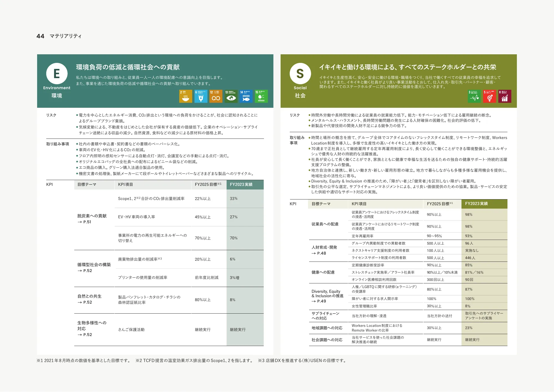Click the round E Environment badge
This screenshot has width=554, height=392.
tap(57, 73)
